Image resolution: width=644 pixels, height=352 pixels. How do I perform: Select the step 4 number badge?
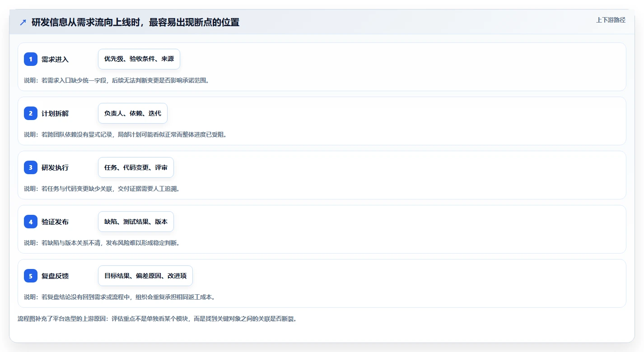[31, 222]
